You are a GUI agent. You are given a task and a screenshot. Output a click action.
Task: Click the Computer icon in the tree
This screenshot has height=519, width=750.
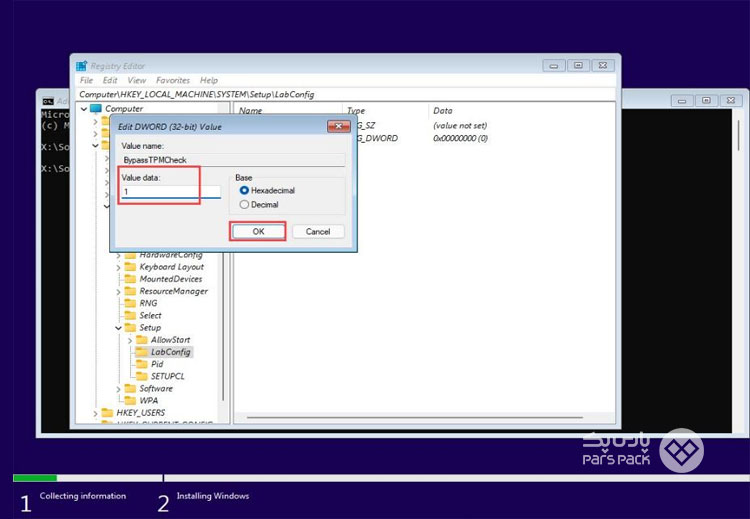coord(96,109)
